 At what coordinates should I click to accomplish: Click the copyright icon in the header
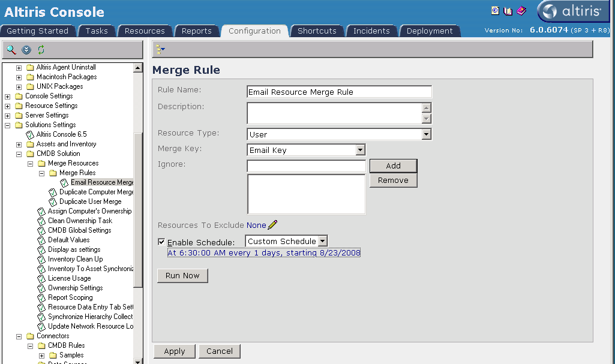(495, 11)
